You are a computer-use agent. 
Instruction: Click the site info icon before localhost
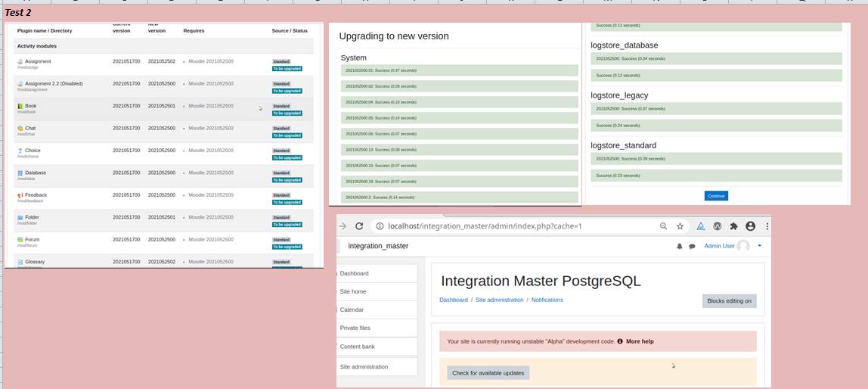point(380,226)
